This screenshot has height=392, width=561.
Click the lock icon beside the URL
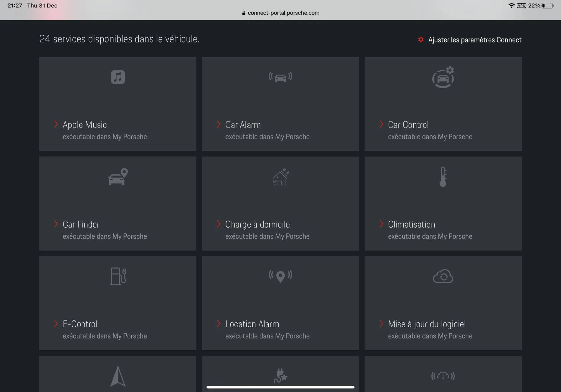point(244,13)
